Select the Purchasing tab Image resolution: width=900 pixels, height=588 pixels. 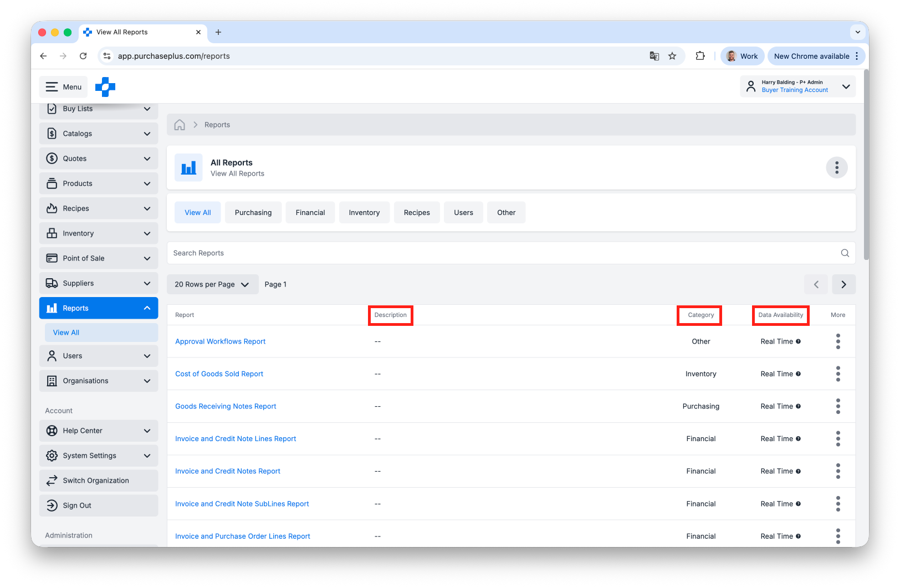[253, 212]
